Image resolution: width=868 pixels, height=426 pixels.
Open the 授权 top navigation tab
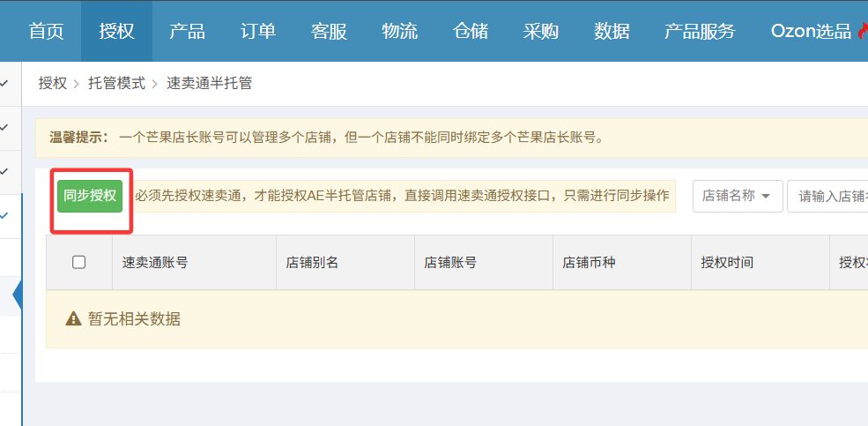tap(116, 31)
